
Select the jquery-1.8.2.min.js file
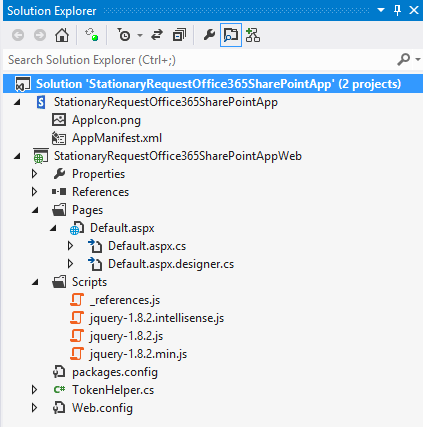click(x=138, y=354)
